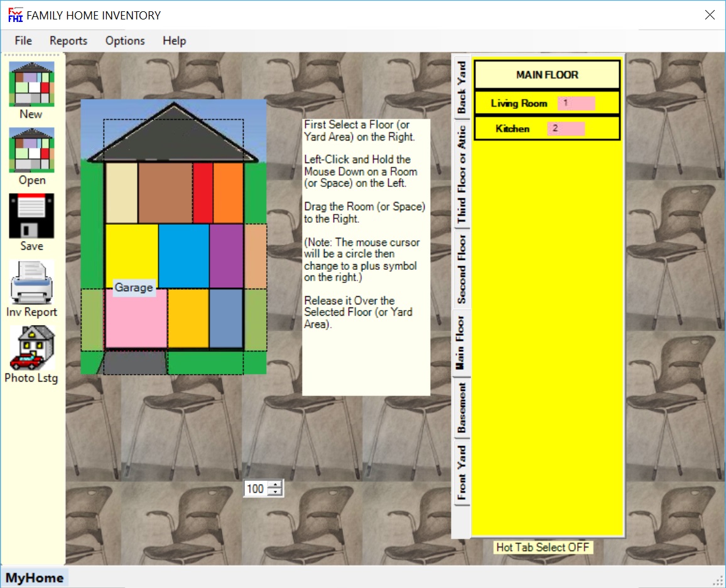The image size is (726, 588).
Task: Click the MAIN FLOOR header button
Action: (x=547, y=75)
